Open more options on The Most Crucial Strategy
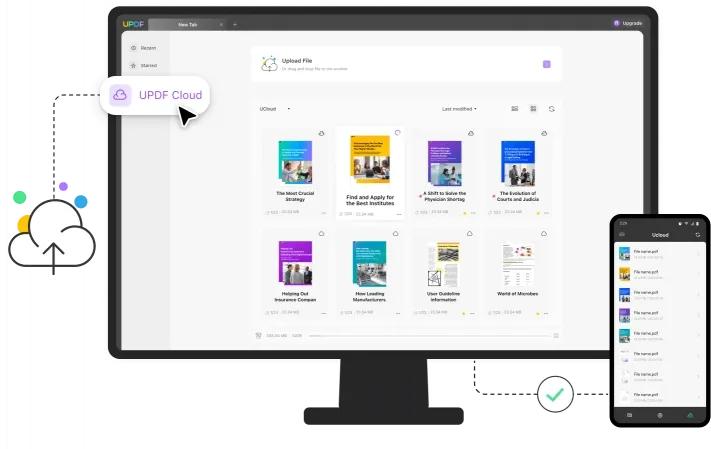711x449 pixels. coord(324,213)
